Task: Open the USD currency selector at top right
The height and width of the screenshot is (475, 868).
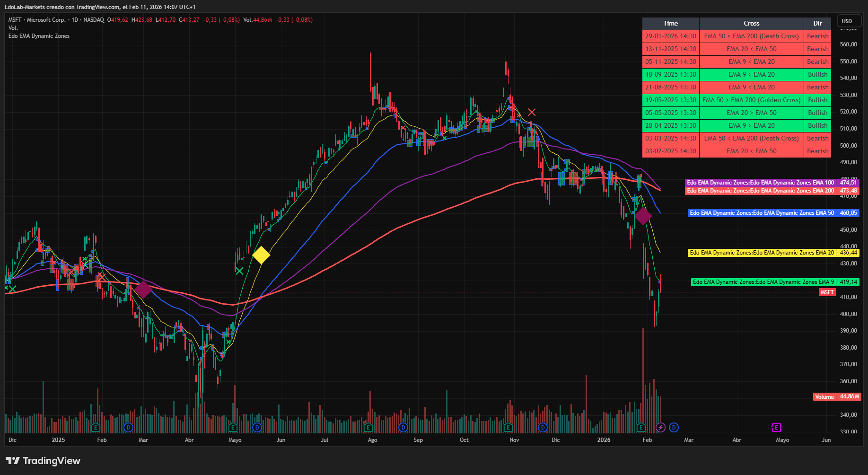Action: click(849, 21)
